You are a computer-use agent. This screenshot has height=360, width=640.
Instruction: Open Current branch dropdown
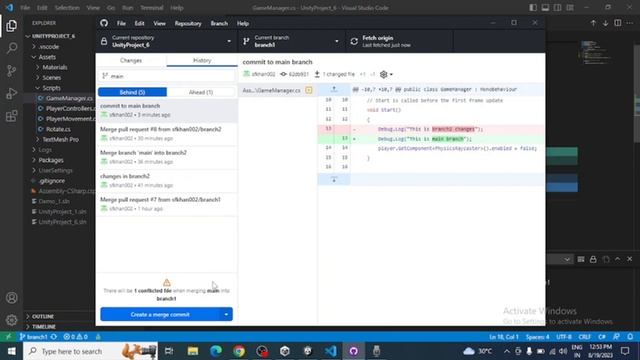291,41
